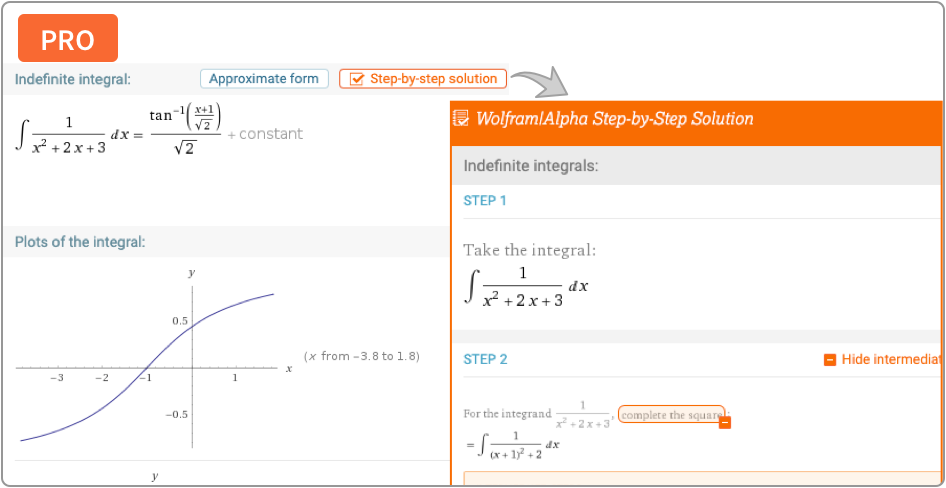The width and height of the screenshot is (946, 488).
Task: Collapse intermediate steps using the orange minus icon
Action: pyautogui.click(x=829, y=360)
